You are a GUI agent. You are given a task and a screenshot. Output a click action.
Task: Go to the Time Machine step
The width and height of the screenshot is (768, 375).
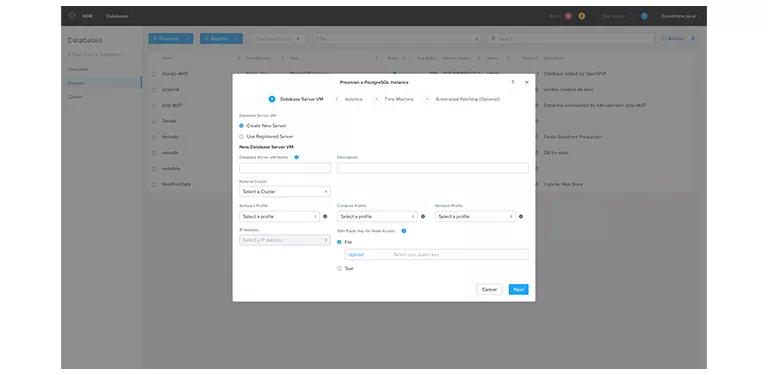(393, 99)
